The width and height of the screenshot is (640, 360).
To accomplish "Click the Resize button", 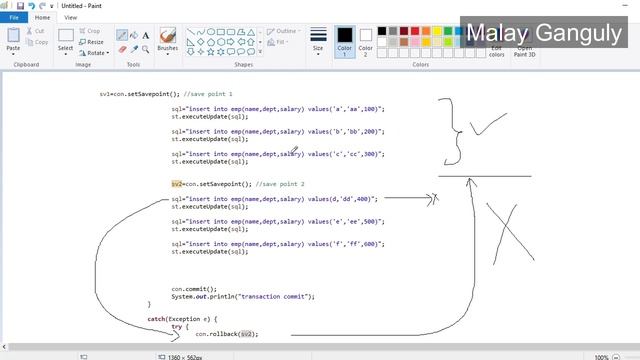I will click(x=91, y=42).
